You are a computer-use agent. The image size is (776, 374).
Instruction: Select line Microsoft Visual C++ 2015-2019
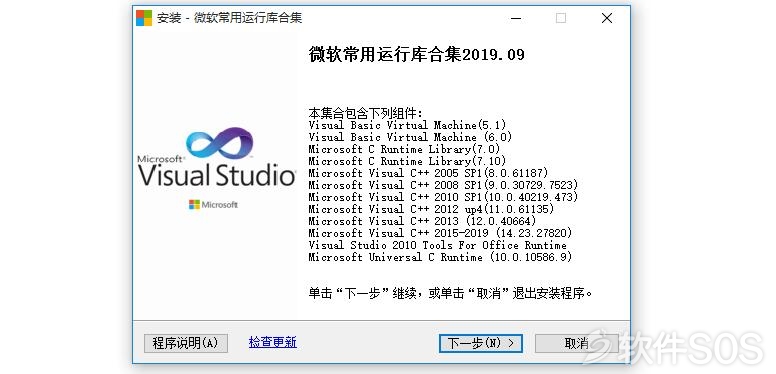(440, 233)
